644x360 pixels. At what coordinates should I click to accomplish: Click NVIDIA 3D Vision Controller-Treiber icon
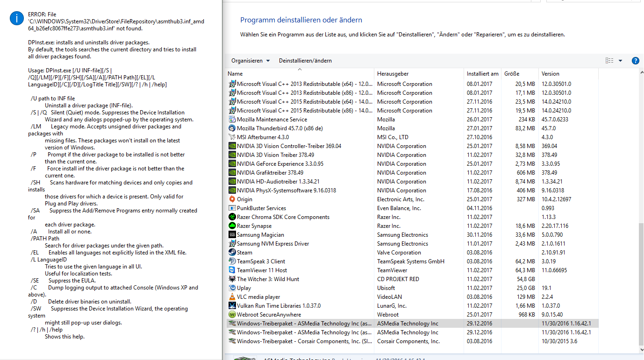pos(232,146)
